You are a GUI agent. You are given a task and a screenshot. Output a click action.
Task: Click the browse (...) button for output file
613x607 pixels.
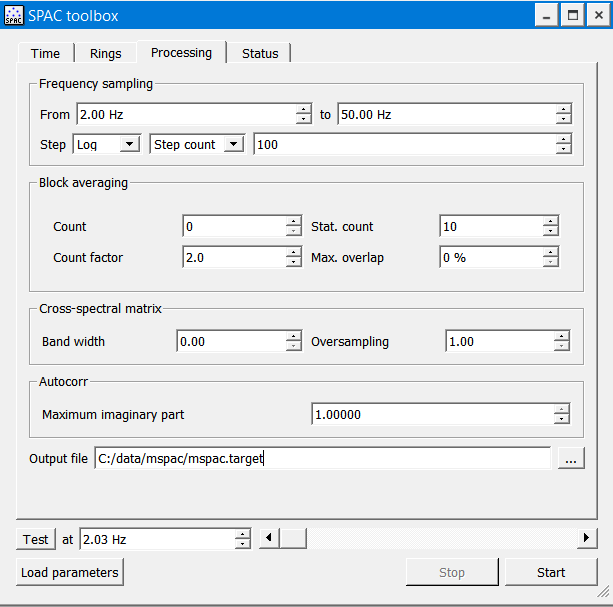[x=570, y=459]
